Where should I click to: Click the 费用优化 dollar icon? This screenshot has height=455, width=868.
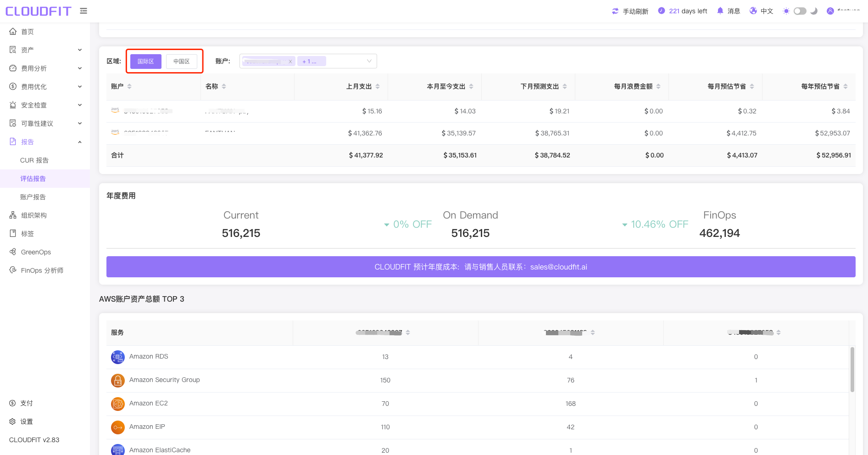click(13, 86)
